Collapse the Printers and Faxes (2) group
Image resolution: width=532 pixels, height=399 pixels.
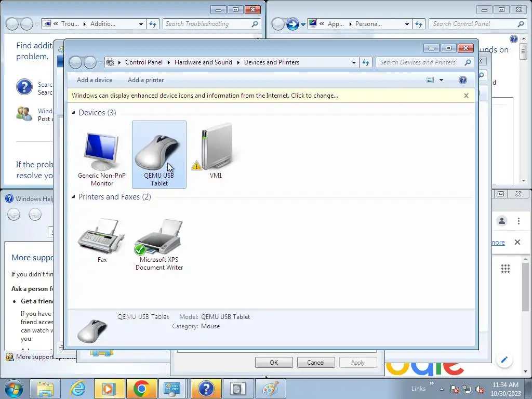pos(73,197)
